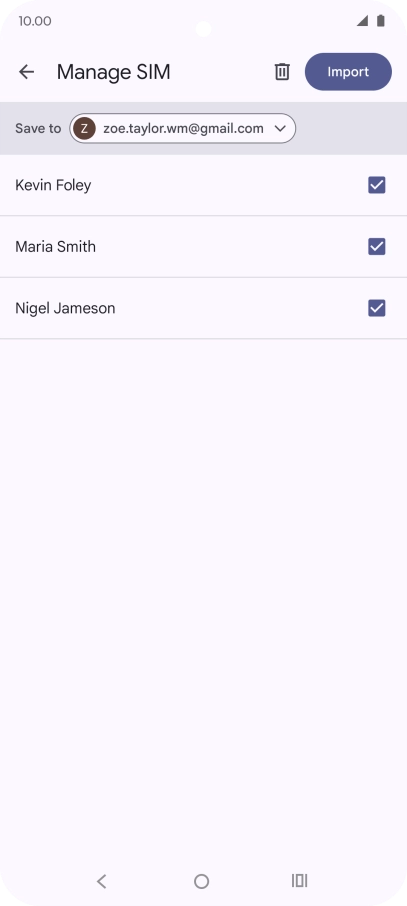
Task: Tap the Android back navigation button
Action: pos(102,881)
